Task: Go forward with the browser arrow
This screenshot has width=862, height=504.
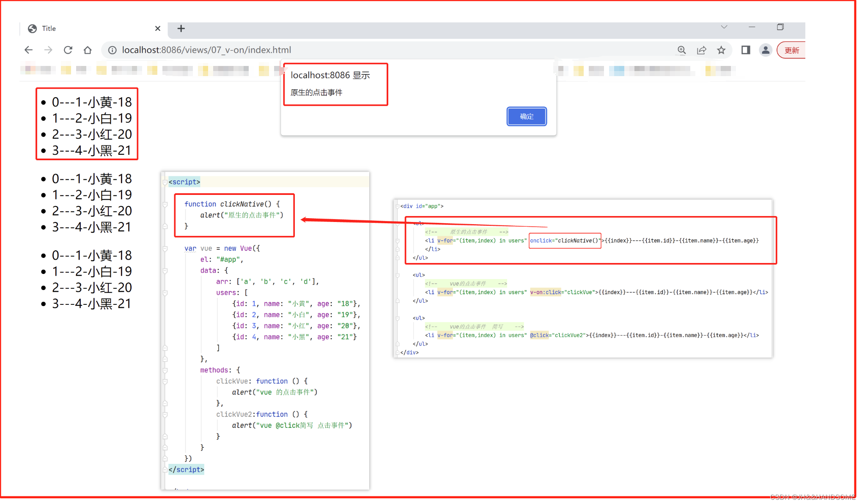Action: pyautogui.click(x=48, y=50)
